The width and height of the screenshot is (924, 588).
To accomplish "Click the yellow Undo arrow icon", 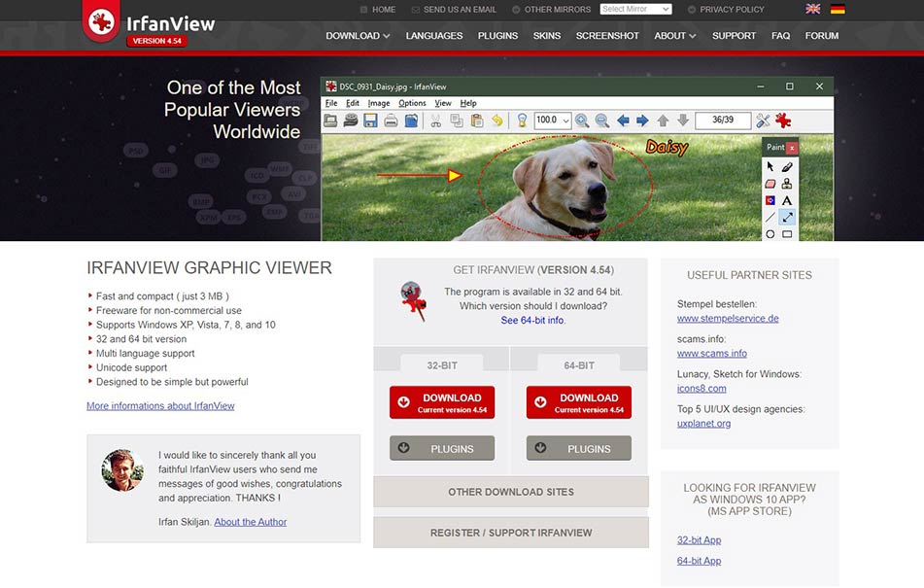I will pos(497,121).
